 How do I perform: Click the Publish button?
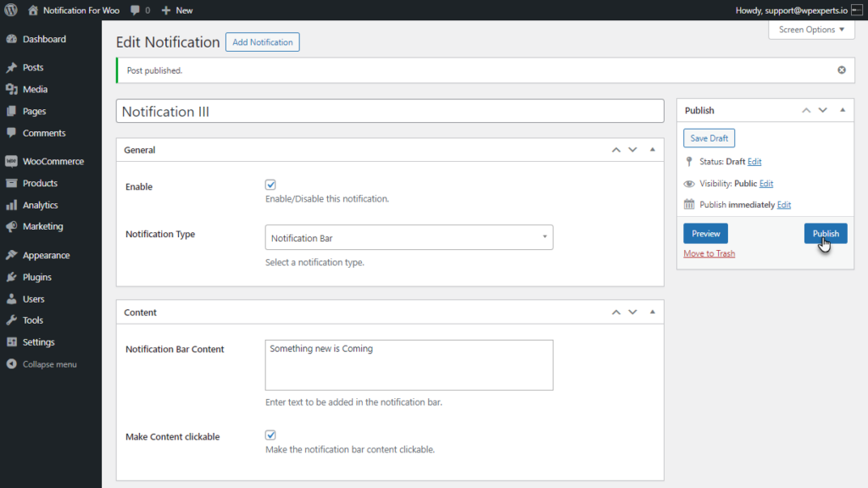tap(826, 234)
